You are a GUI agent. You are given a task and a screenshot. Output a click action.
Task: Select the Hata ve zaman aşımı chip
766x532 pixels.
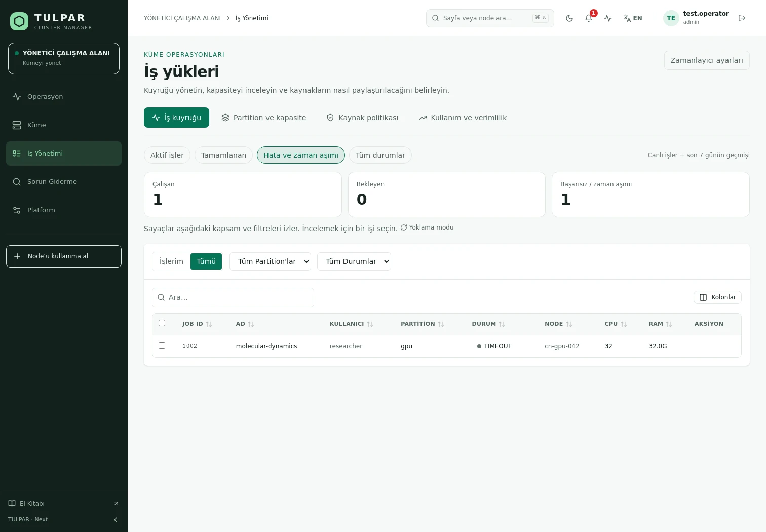[x=301, y=155]
